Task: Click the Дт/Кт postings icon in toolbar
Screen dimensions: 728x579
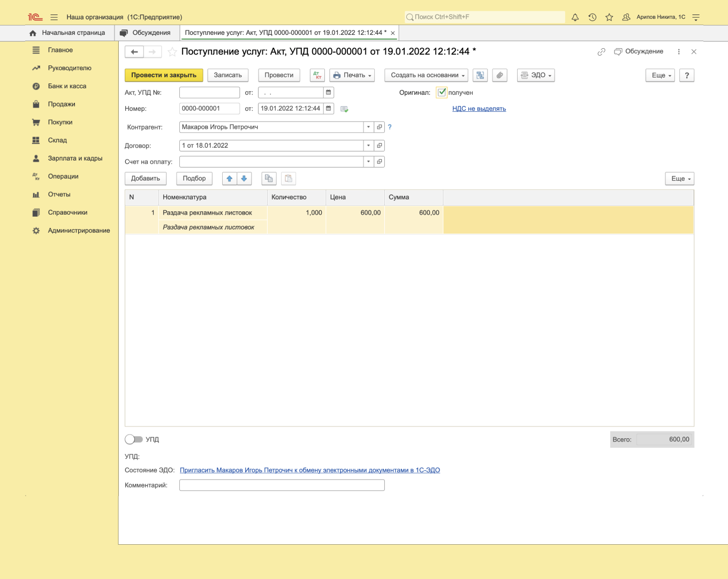Action: (x=317, y=75)
